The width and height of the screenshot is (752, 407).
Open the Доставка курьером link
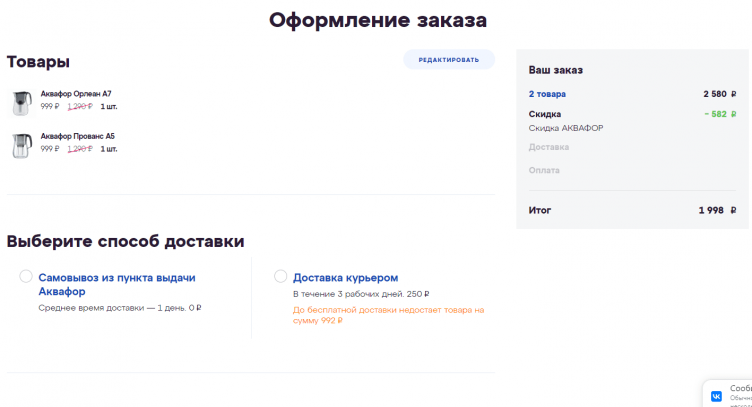point(345,278)
